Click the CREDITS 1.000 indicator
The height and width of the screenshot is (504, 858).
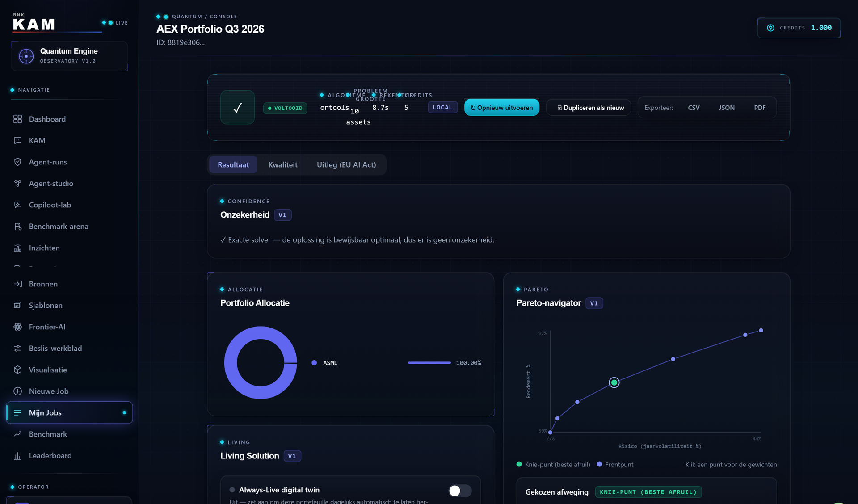tap(799, 28)
